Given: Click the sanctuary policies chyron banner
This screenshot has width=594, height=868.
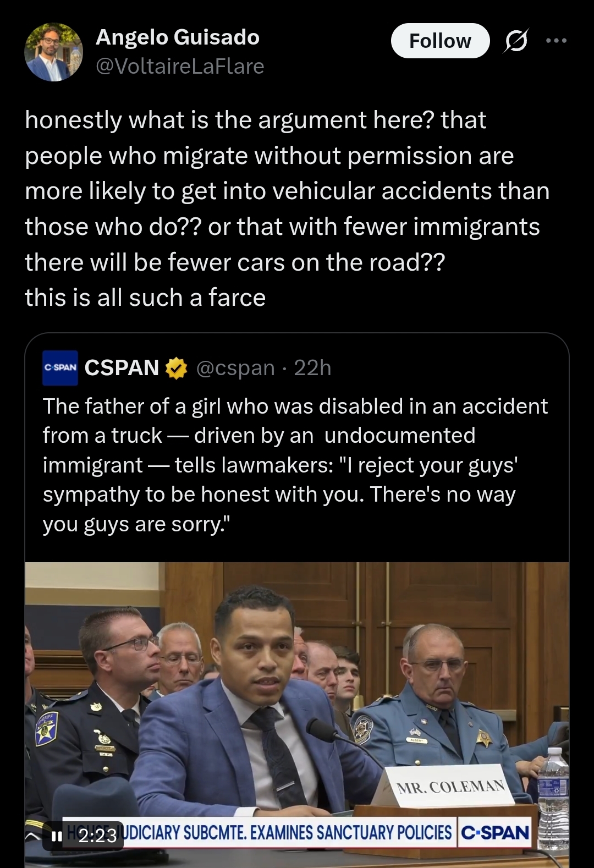Looking at the screenshot, I should pos(258,832).
